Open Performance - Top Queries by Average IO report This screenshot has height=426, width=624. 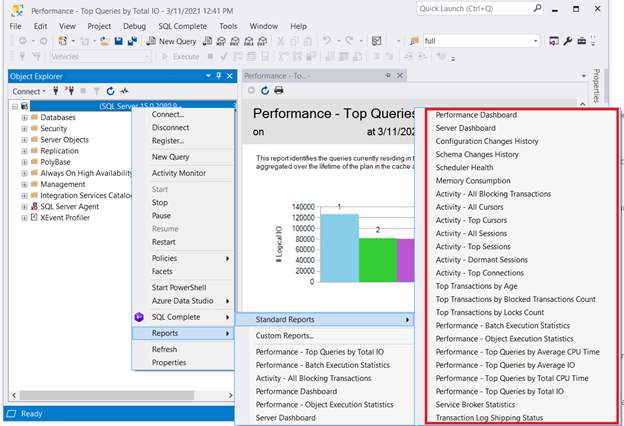click(x=505, y=365)
